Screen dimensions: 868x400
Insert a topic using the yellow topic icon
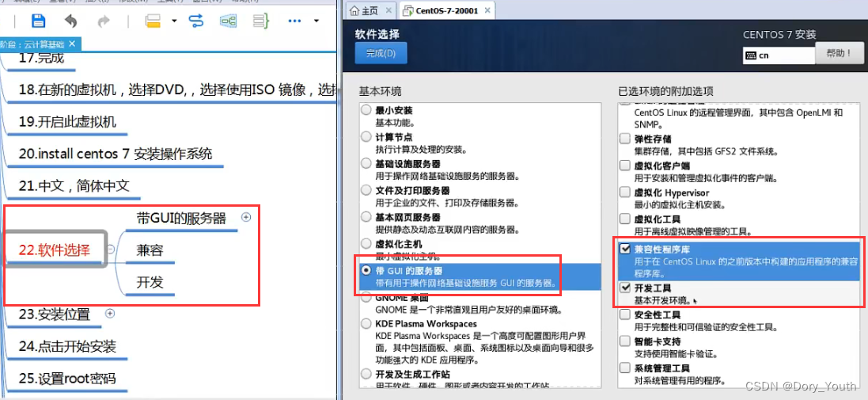pos(153,21)
